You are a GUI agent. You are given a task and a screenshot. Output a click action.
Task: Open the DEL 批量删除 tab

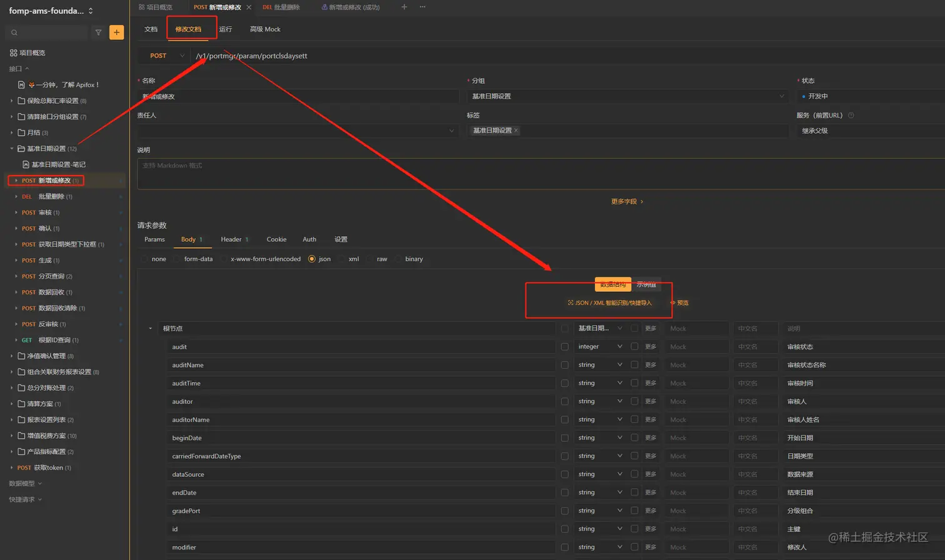pyautogui.click(x=281, y=7)
